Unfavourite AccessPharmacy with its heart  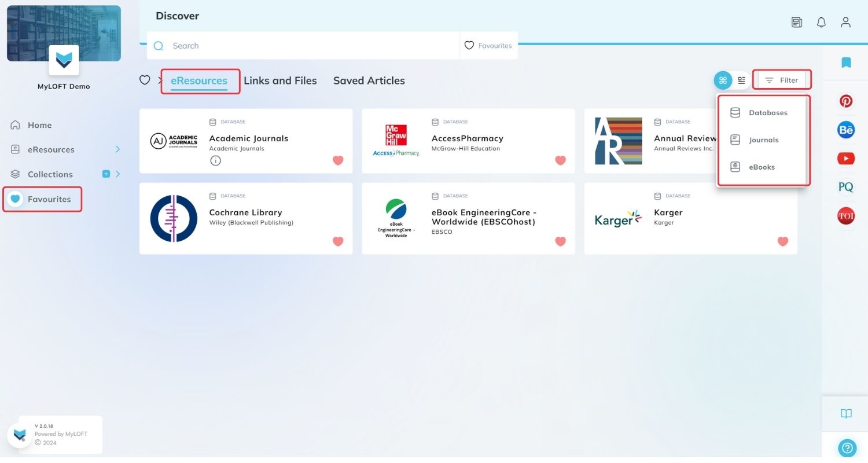pos(560,160)
